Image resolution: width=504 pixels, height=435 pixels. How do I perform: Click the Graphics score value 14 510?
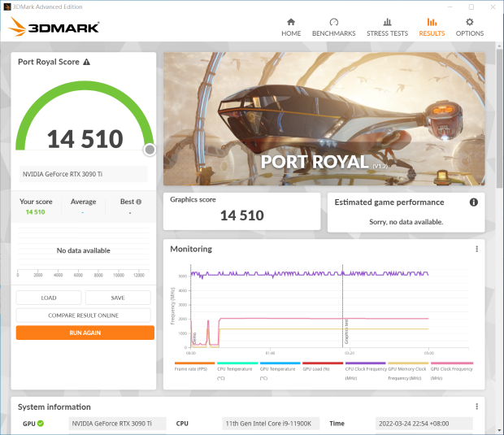point(242,215)
